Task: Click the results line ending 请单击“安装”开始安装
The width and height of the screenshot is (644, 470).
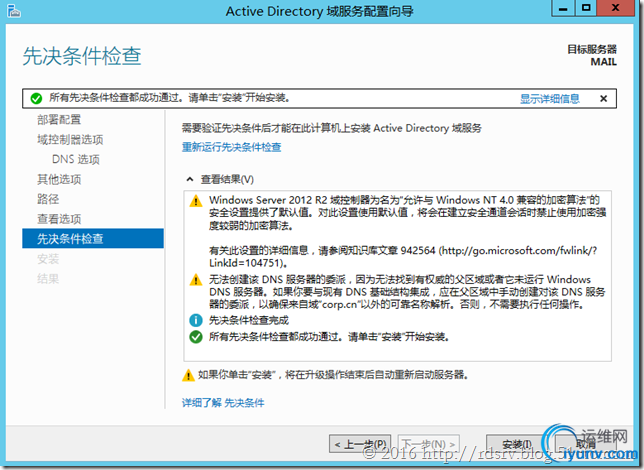Action: coord(329,337)
